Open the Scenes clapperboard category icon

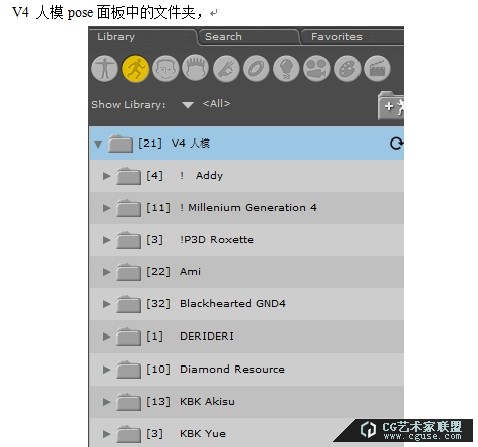[x=377, y=69]
